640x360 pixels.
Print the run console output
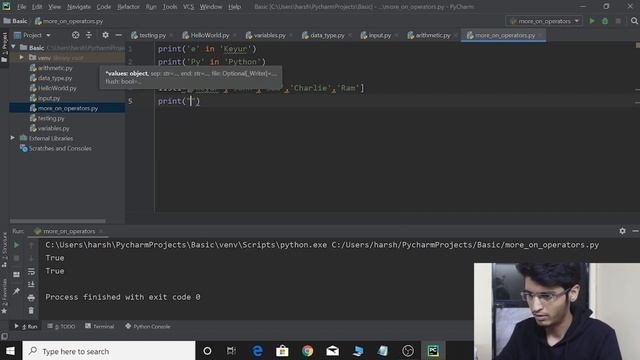[31, 298]
